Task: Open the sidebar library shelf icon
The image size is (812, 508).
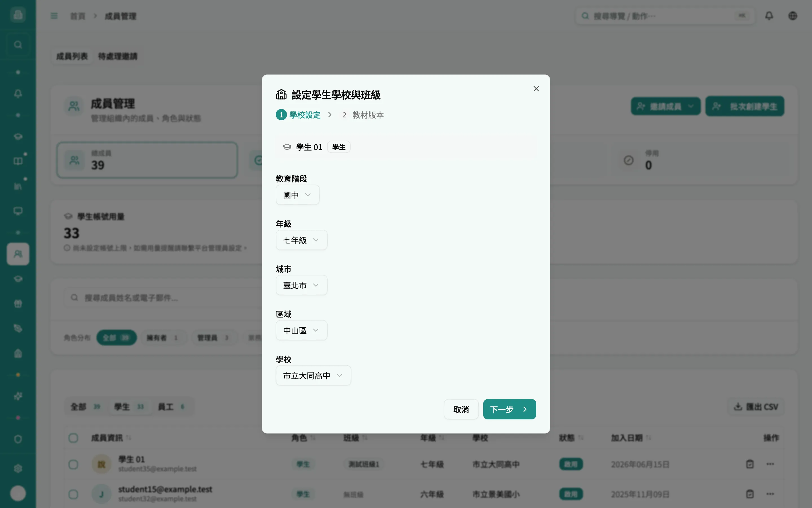Action: tap(18, 186)
